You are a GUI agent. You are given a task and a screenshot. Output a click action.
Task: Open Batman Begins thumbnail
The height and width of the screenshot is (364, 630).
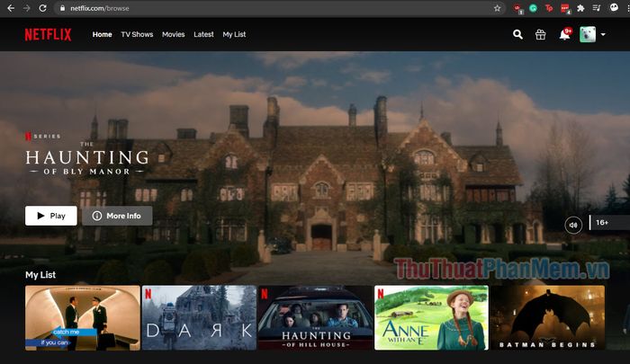(x=547, y=318)
